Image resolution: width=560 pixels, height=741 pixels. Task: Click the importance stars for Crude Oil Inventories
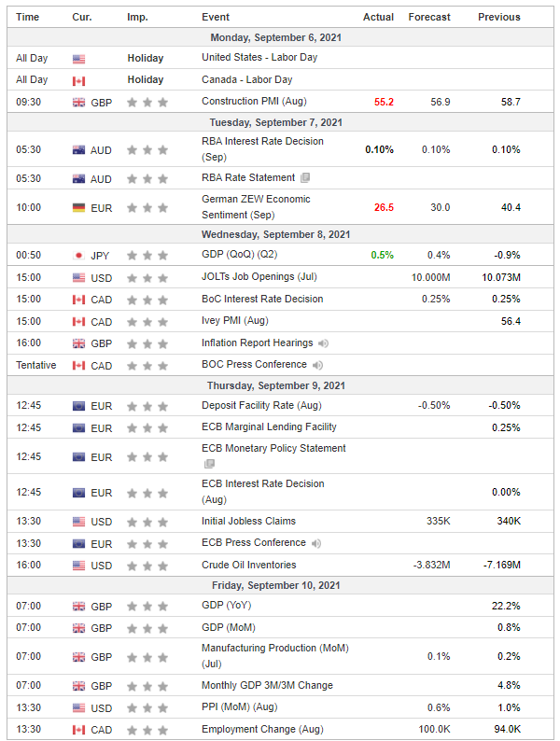pyautogui.click(x=147, y=566)
